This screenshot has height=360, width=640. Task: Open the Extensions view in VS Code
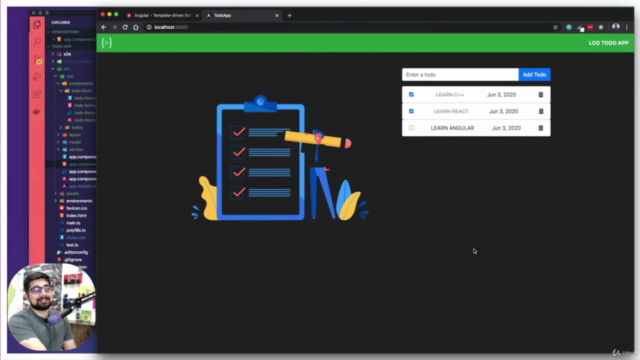point(37,94)
